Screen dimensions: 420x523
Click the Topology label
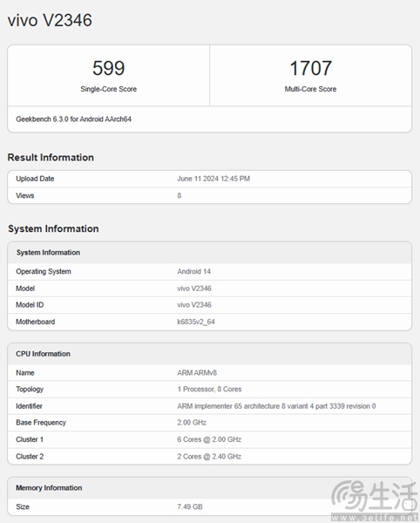tap(30, 390)
